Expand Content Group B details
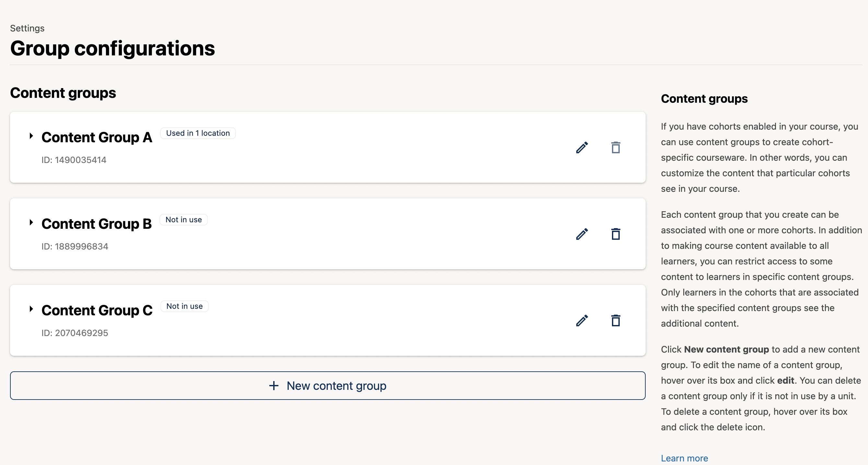 pos(31,222)
